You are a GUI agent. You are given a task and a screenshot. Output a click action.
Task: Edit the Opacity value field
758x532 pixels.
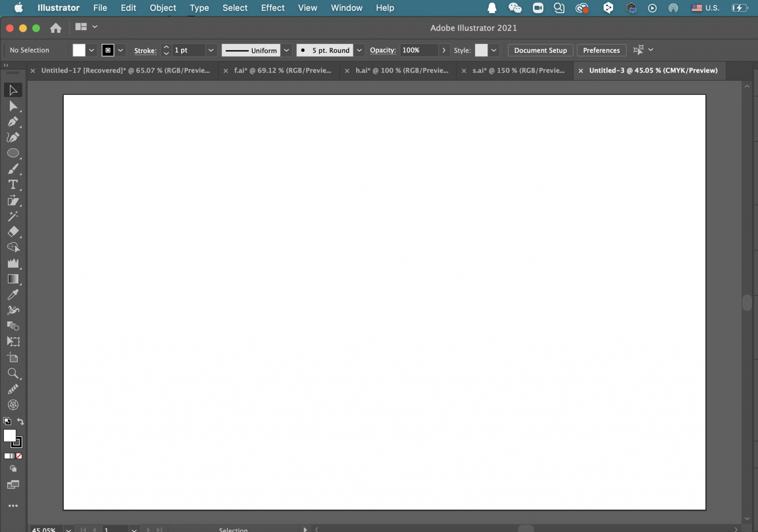pyautogui.click(x=419, y=50)
